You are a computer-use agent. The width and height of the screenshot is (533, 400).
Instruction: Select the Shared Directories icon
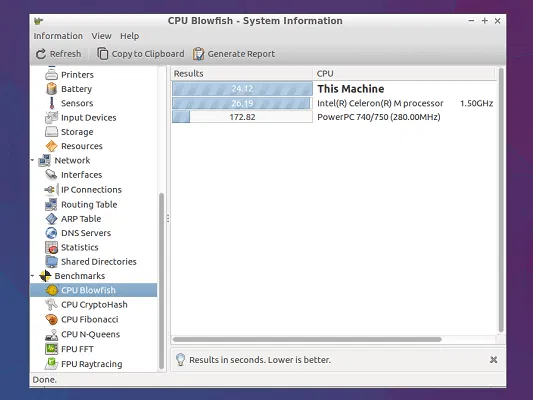(51, 261)
